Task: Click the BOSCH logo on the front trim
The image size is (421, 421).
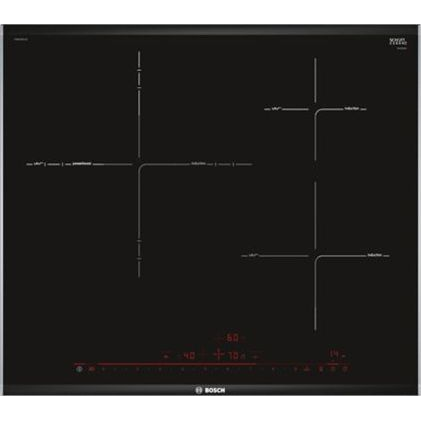Action: 210,390
